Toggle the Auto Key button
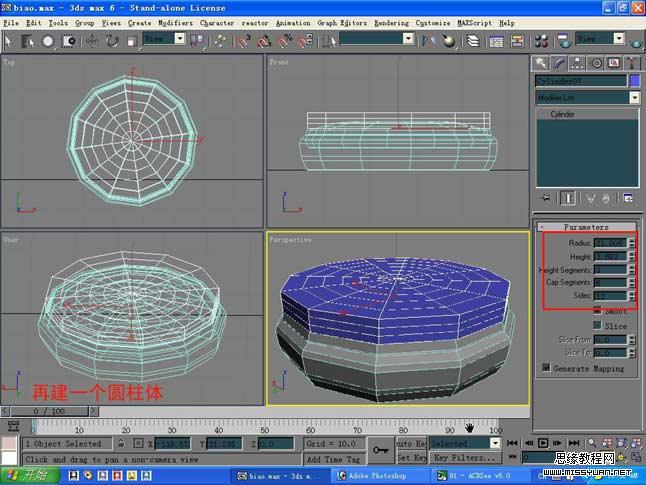Image resolution: width=646 pixels, height=485 pixels. click(x=411, y=444)
